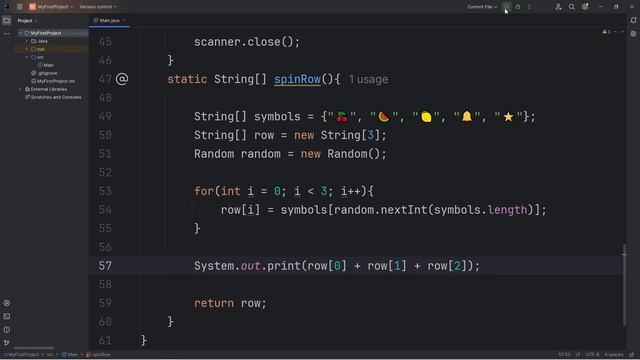Toggle read-only lock icon in status bar
This screenshot has height=360, width=640.
632,355
